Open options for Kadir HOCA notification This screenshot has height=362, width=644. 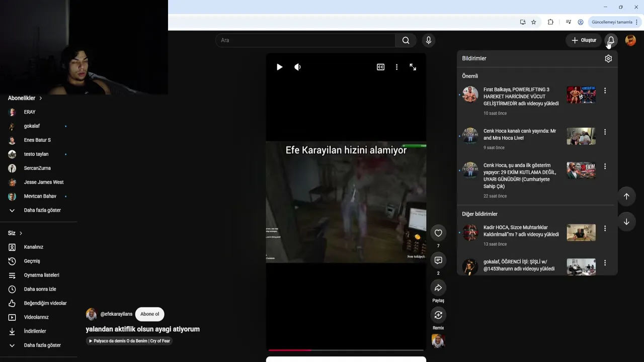coord(605,228)
